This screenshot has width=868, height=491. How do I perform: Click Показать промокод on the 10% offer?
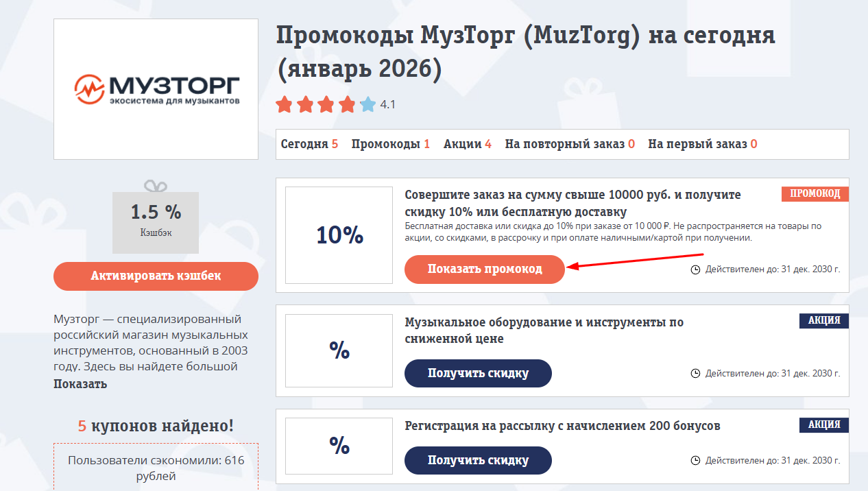(x=484, y=270)
